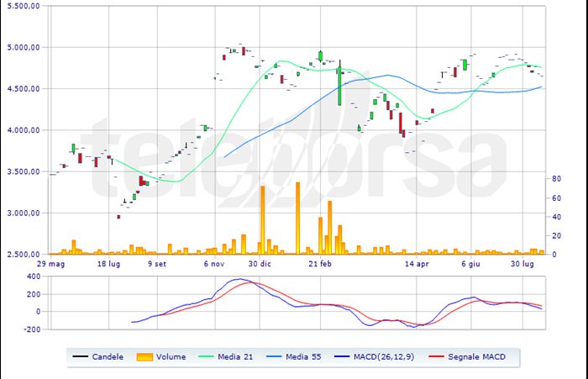Screen dimensions: 588x379
Task: Click the Candele legend entry
Action: coord(98,357)
